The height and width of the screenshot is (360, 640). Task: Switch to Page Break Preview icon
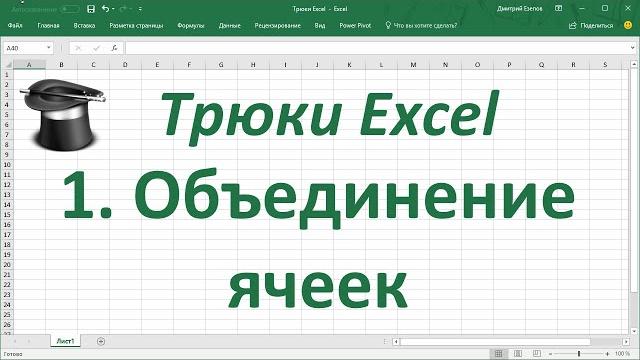click(537, 354)
